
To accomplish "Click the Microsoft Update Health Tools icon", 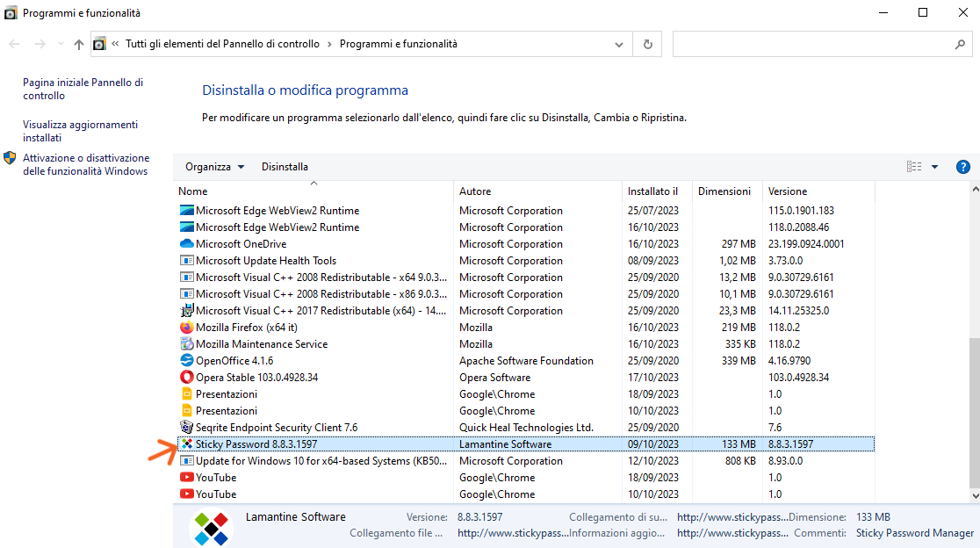I will tap(186, 261).
